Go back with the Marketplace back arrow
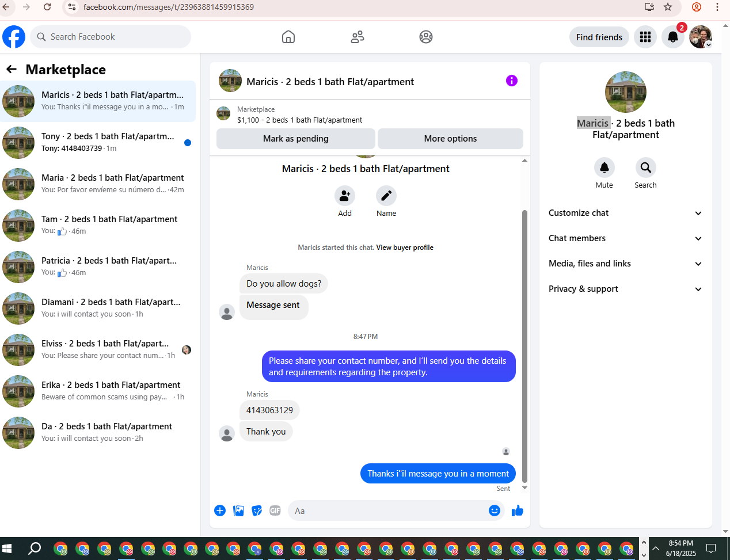Image resolution: width=730 pixels, height=560 pixels. (12, 69)
